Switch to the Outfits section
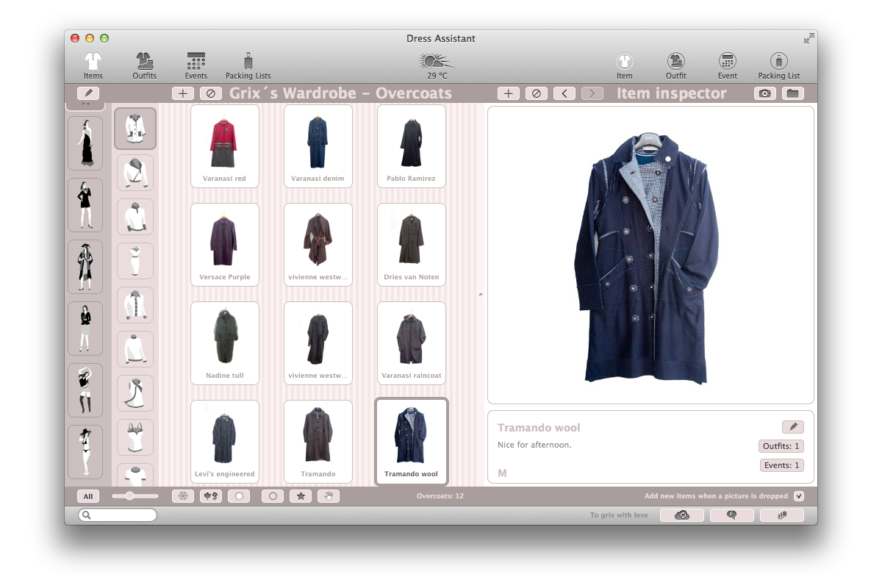 [145, 65]
